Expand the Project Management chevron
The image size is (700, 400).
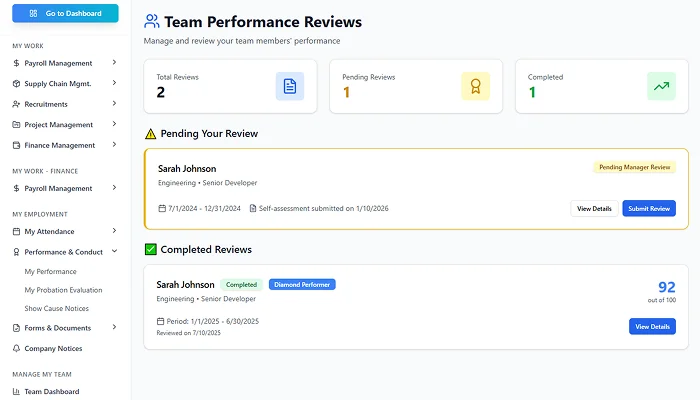114,124
